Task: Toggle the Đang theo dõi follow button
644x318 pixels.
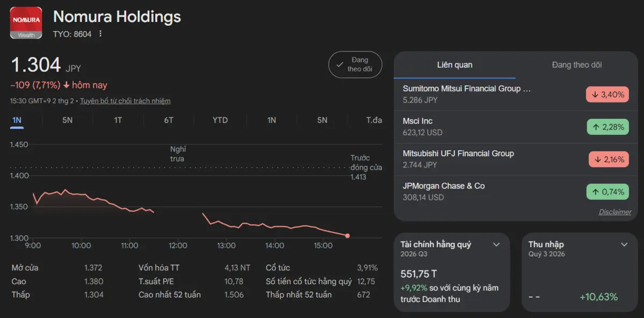Action: [x=355, y=64]
